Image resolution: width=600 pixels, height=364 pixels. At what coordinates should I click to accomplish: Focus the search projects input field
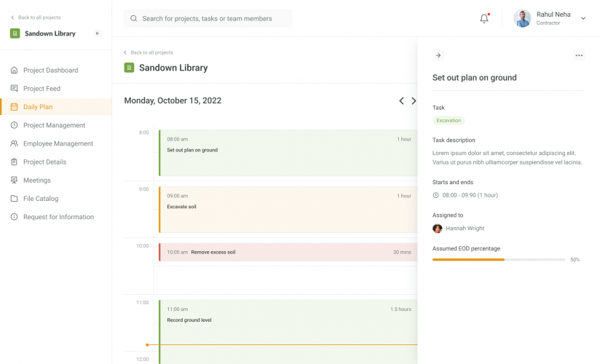coord(208,18)
